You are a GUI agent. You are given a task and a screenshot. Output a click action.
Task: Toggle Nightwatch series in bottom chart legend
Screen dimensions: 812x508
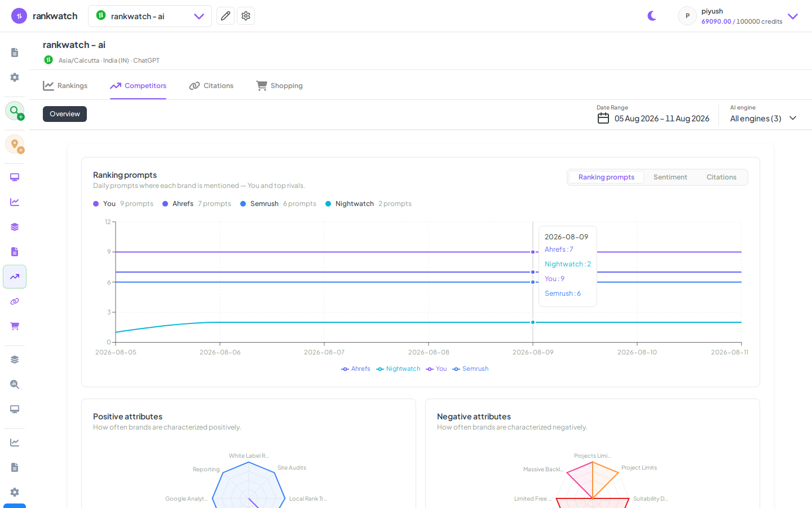(398, 369)
